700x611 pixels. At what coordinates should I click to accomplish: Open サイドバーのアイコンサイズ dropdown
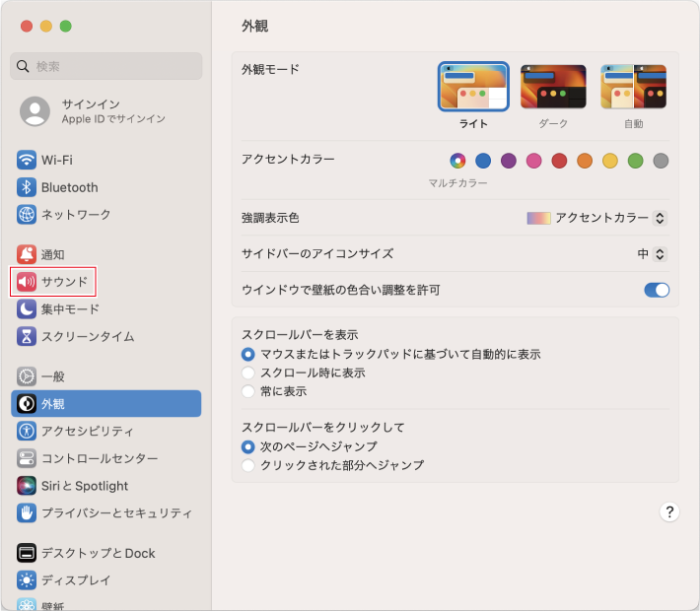[652, 254]
